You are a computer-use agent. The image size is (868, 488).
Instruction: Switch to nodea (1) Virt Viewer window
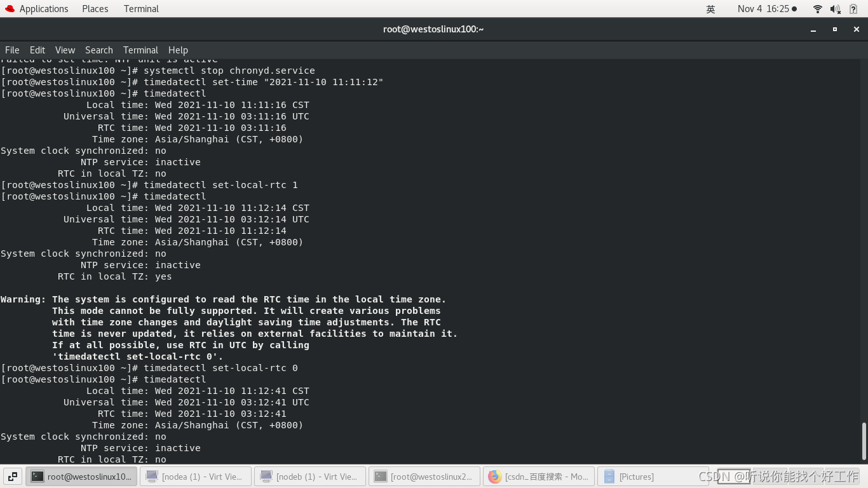pyautogui.click(x=196, y=477)
